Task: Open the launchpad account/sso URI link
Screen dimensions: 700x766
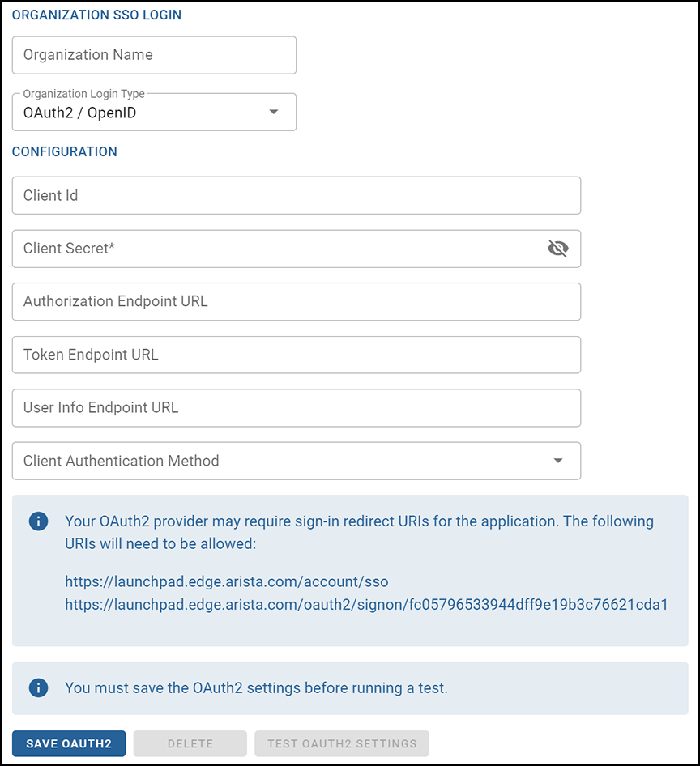Action: pyautogui.click(x=227, y=582)
